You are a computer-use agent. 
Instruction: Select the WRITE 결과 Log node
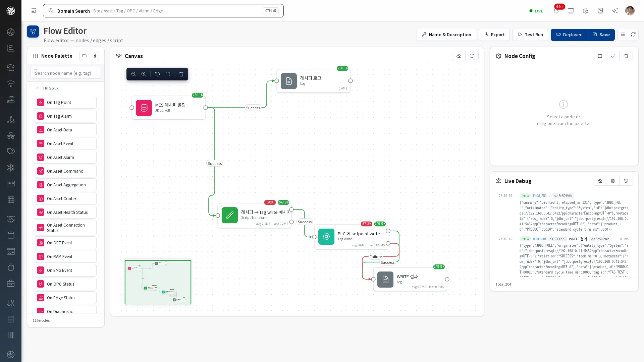[x=410, y=279]
